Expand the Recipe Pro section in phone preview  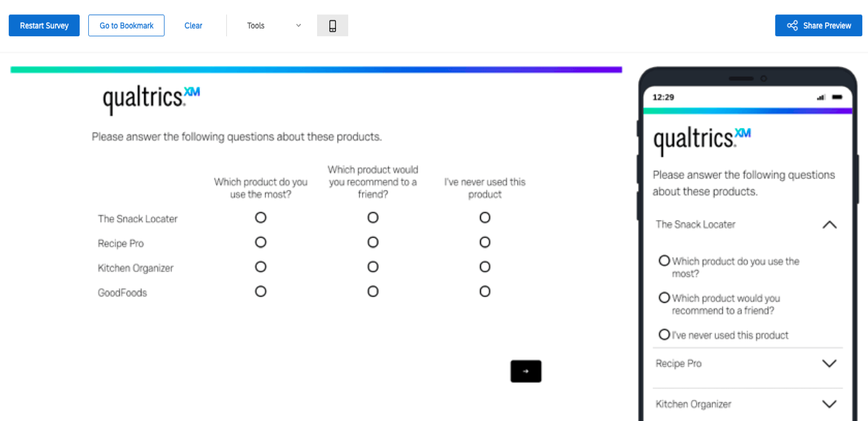tap(828, 363)
